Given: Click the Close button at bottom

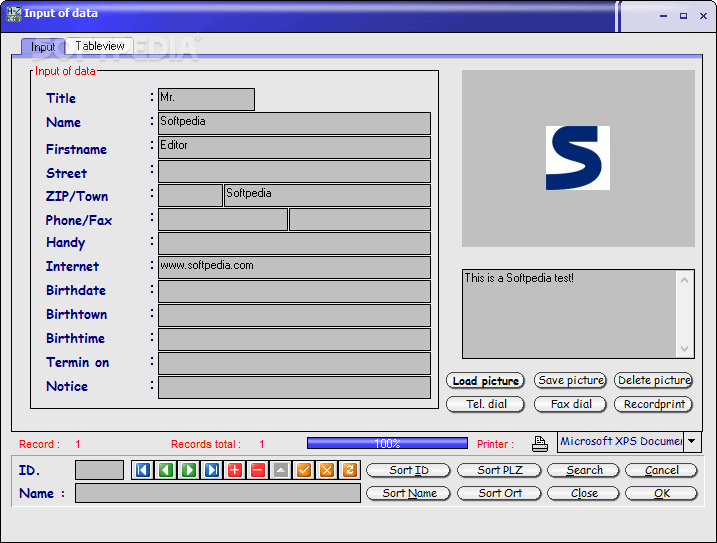Looking at the screenshot, I should tap(583, 493).
